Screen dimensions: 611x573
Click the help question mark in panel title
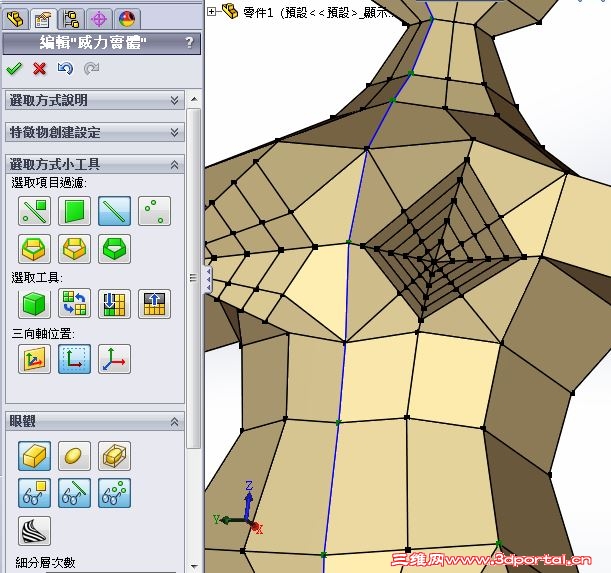pyautogui.click(x=189, y=42)
